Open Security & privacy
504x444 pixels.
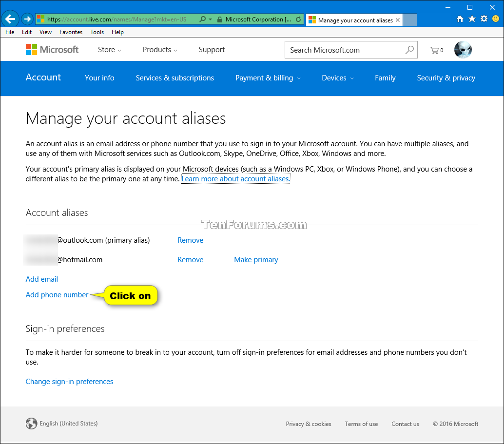(x=446, y=78)
